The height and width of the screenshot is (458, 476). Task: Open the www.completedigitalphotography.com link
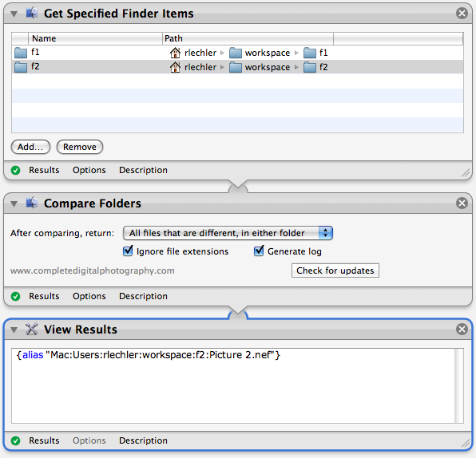coord(93,270)
